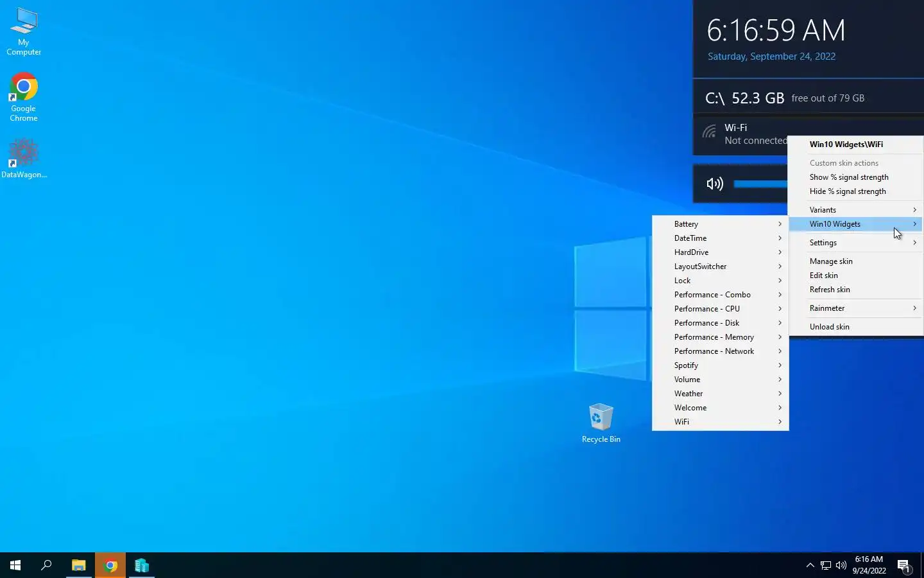Click the Wi-Fi signal icon in widget

click(709, 132)
